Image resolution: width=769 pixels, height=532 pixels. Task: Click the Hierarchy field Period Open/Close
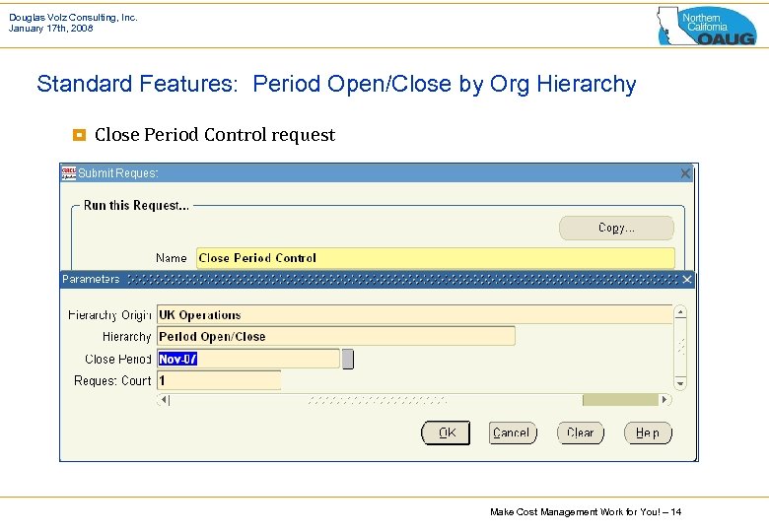pyautogui.click(x=336, y=337)
